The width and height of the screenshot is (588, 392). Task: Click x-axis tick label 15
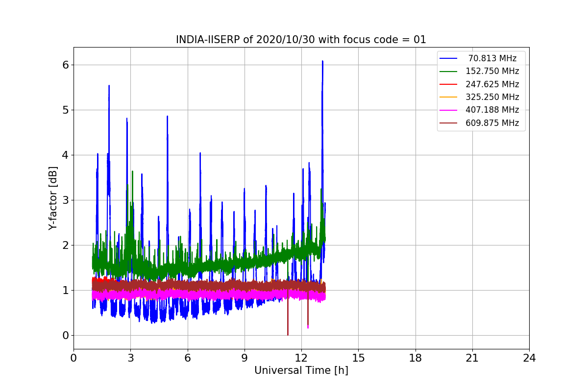[358, 358]
